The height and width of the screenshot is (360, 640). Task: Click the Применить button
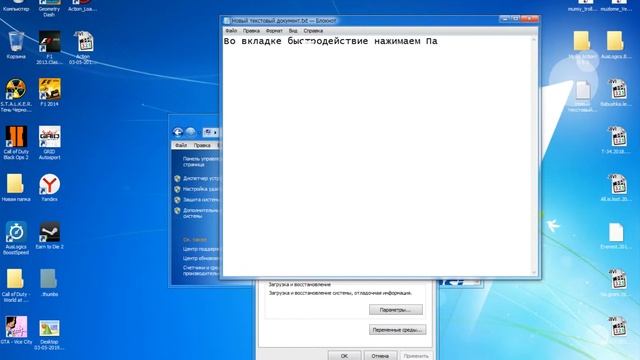[x=416, y=356]
